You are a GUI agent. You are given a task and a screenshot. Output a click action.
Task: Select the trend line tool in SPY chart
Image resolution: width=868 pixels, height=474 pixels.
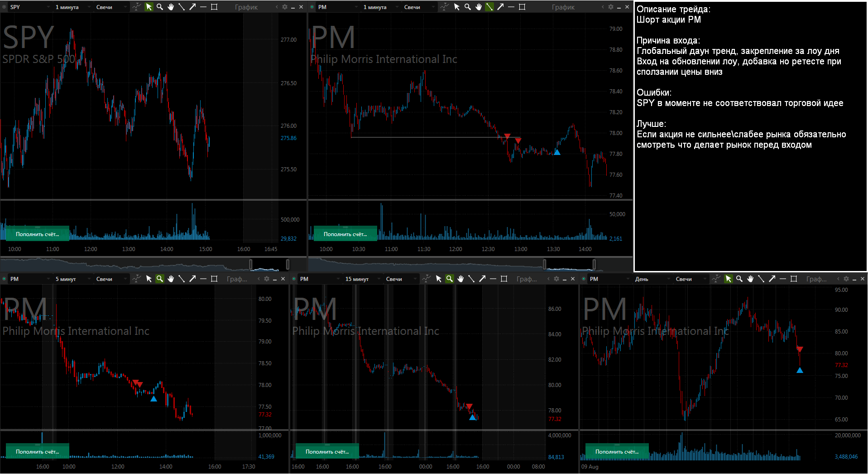click(x=182, y=7)
